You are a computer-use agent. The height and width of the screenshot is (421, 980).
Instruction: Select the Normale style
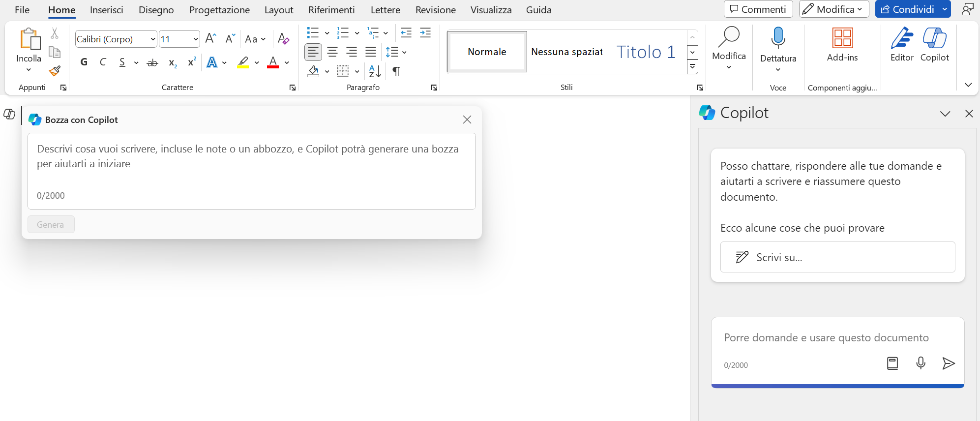pos(487,52)
